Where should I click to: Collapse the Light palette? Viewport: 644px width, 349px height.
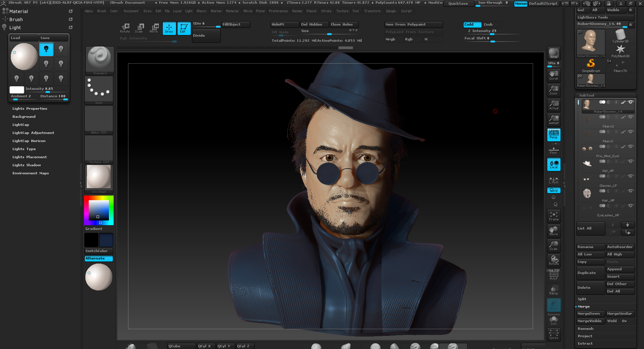click(15, 28)
